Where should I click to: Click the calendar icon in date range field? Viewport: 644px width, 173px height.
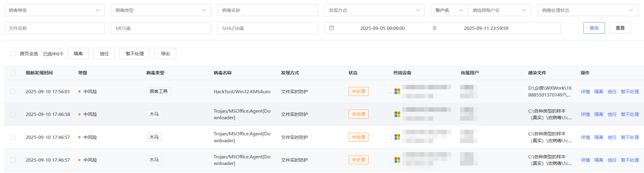pyautogui.click(x=331, y=28)
